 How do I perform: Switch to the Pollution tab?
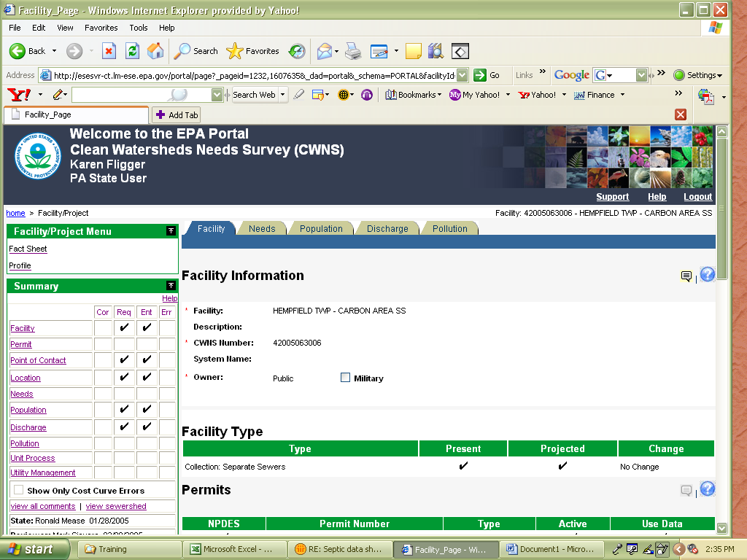[449, 228]
